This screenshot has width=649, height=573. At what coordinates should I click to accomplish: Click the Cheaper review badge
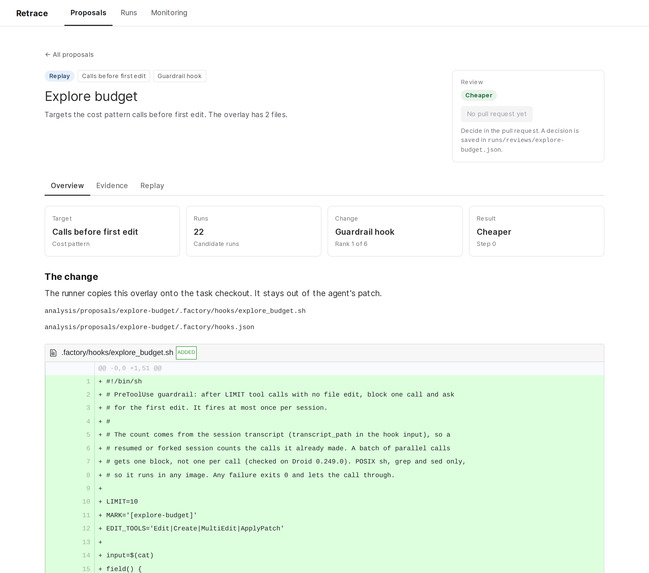[x=478, y=95]
